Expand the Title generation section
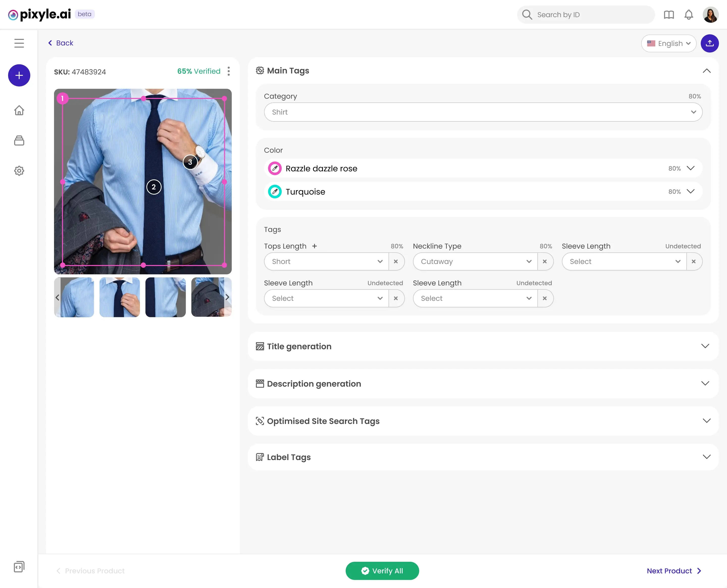This screenshot has height=588, width=727. tap(705, 346)
